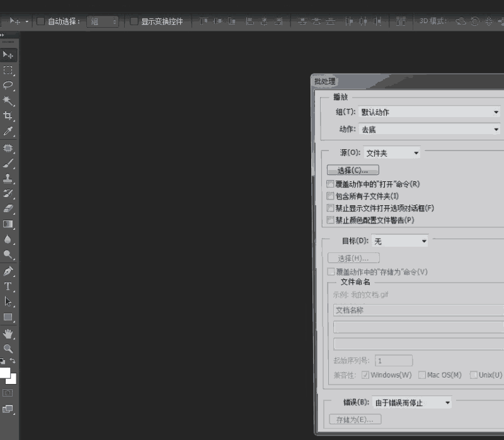Check the 包含所有子文件夹 option
This screenshot has width=504, height=440.
(x=330, y=196)
